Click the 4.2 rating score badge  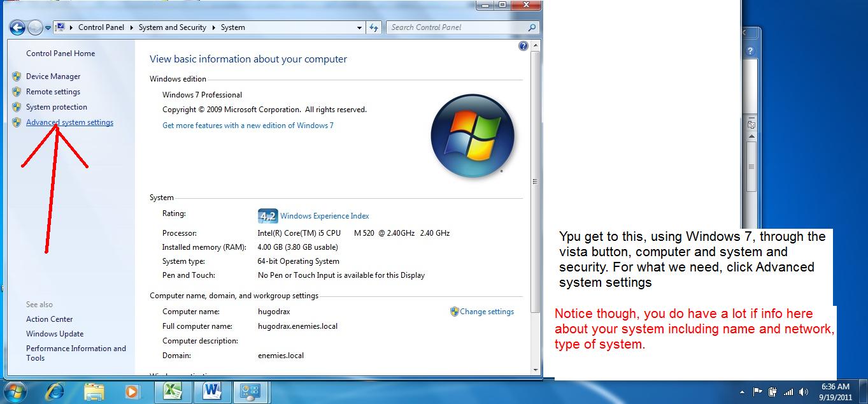pos(267,216)
